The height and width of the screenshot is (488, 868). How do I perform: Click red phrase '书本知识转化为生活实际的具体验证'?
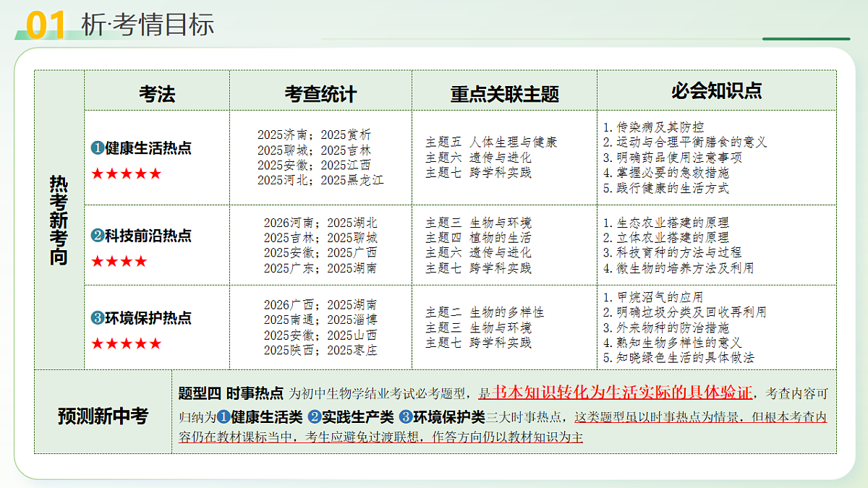[622, 393]
